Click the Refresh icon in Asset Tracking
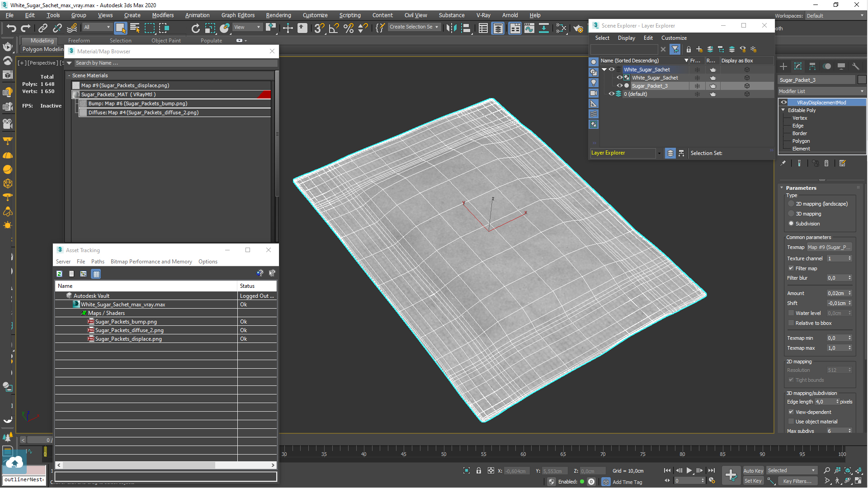 (59, 274)
